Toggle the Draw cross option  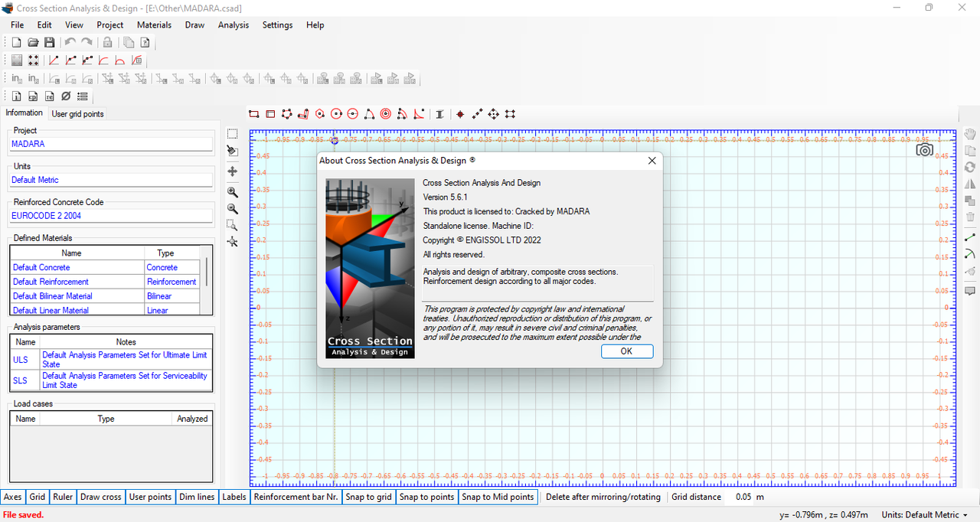(101, 497)
